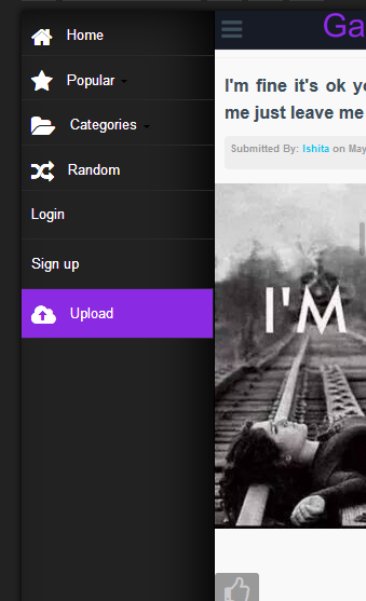
Task: Expand the Popular dropdown arrow
Action: [124, 81]
